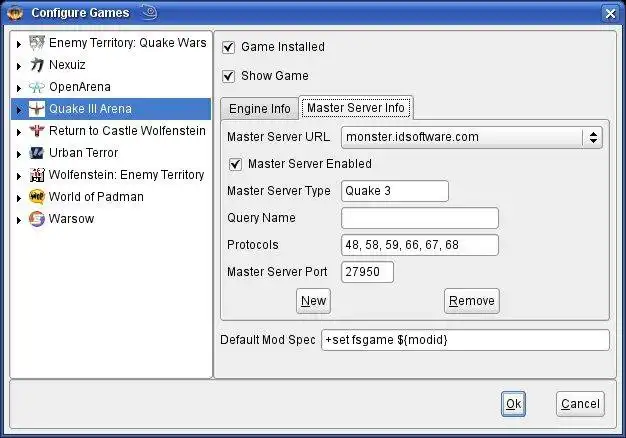Select Return to Castle Wolfenstein entry
This screenshot has height=438, width=626.
point(127,131)
